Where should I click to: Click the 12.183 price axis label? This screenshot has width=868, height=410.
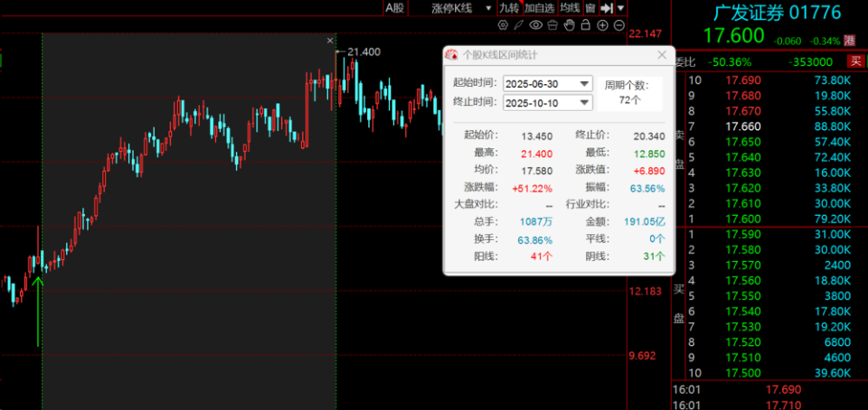click(646, 291)
